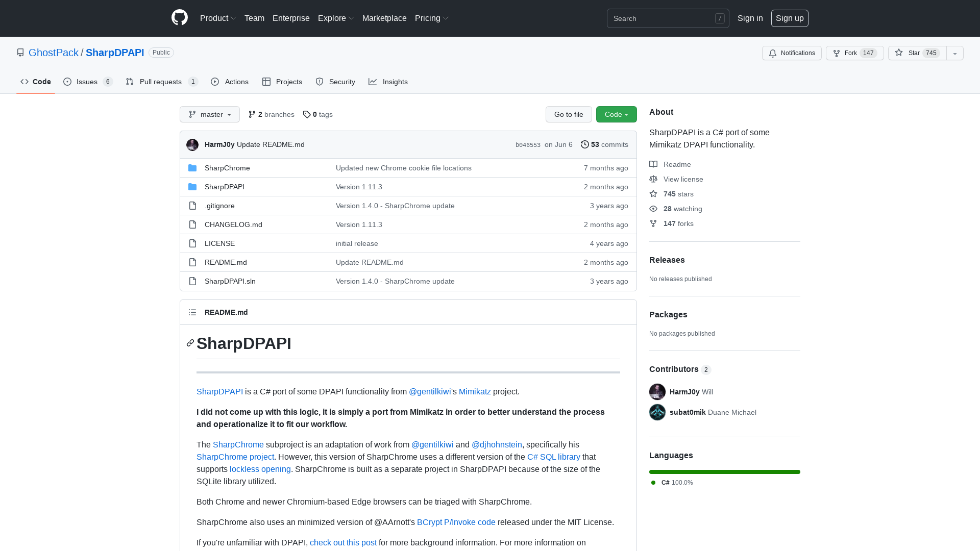Click the SharpDPAPI folder icon

pyautogui.click(x=192, y=187)
